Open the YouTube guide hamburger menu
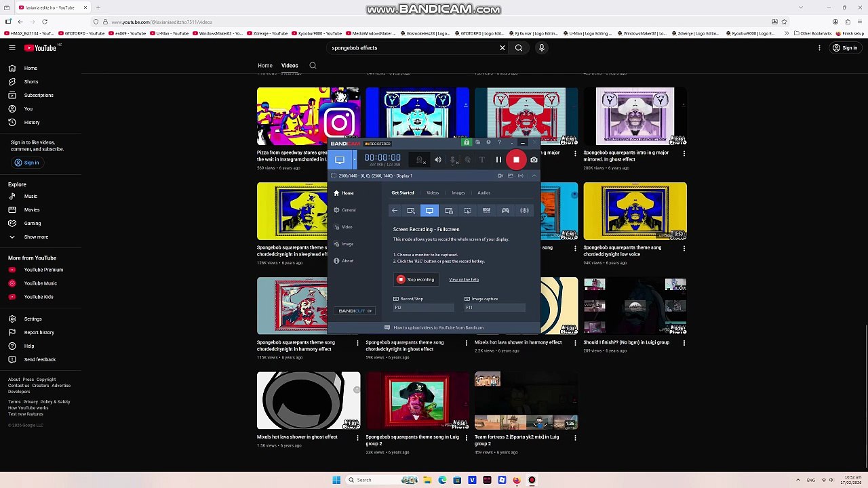 pyautogui.click(x=12, y=48)
